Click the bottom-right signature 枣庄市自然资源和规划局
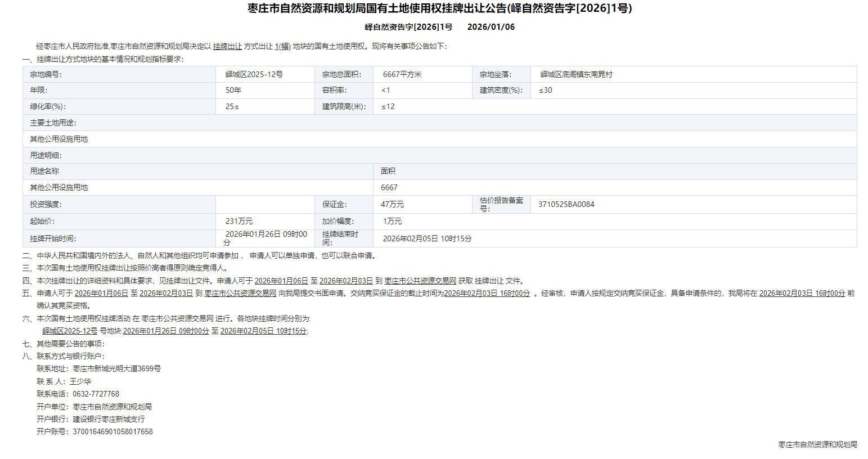The height and width of the screenshot is (459, 868). pyautogui.click(x=817, y=444)
